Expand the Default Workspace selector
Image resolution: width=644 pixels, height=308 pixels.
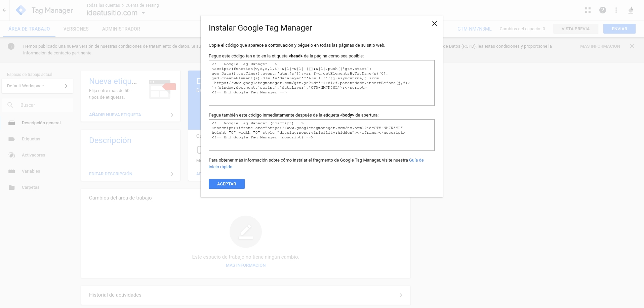pos(37,86)
